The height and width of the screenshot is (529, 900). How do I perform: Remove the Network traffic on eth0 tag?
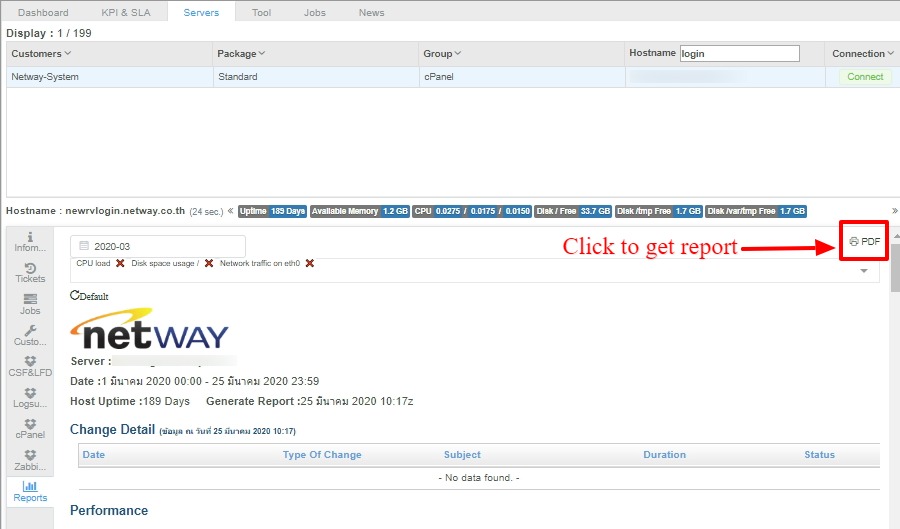pos(310,263)
